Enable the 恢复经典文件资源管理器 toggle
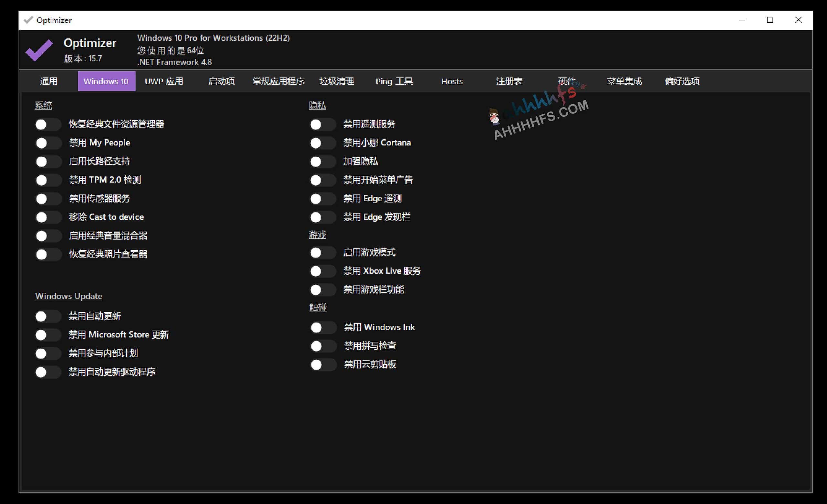This screenshot has width=827, height=504. tap(48, 124)
